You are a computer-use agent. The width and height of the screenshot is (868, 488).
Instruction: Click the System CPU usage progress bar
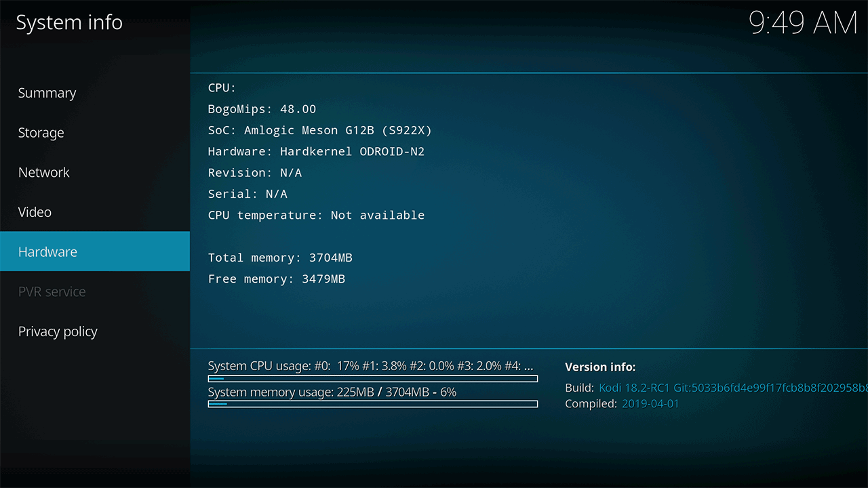click(x=372, y=379)
